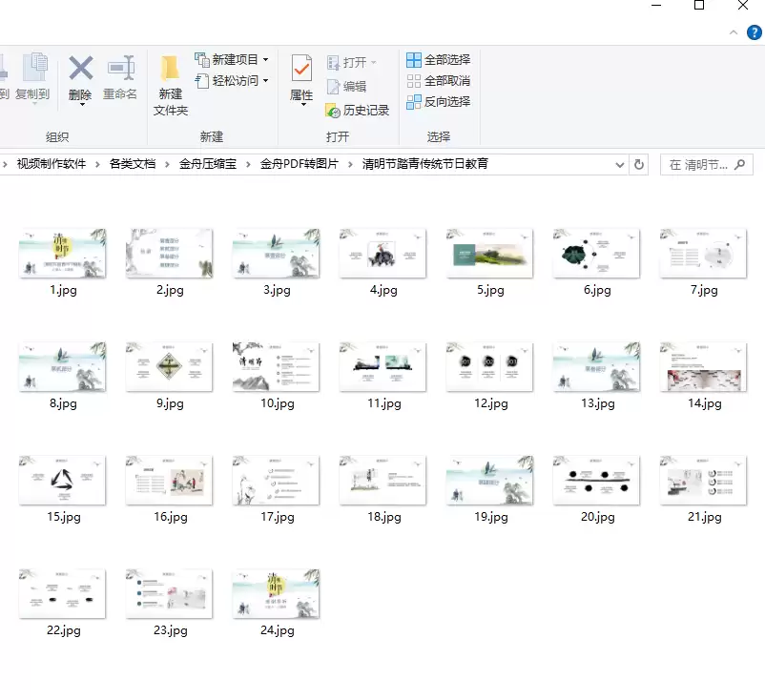The width and height of the screenshot is (765, 700).
Task: Create a new folder with 新建文件夹
Action: coord(171,86)
